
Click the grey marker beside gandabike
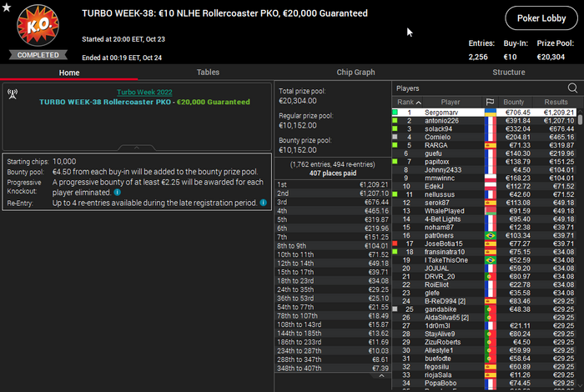(395, 309)
